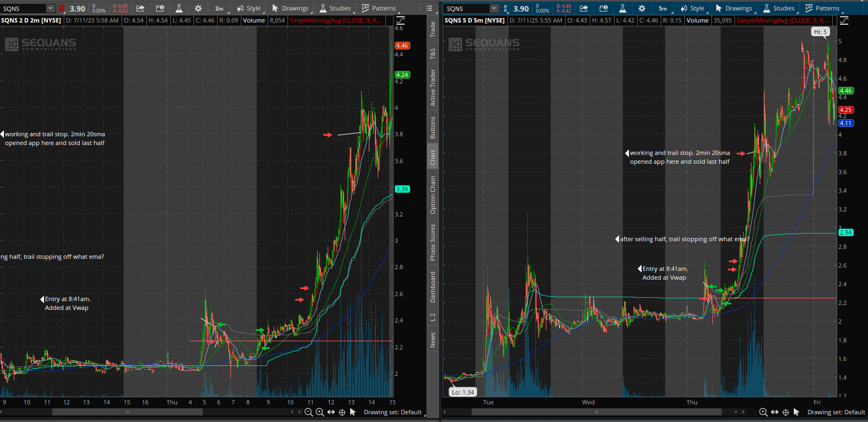Open the Studies menu on the right chart
The height and width of the screenshot is (422, 868).
pos(778,8)
